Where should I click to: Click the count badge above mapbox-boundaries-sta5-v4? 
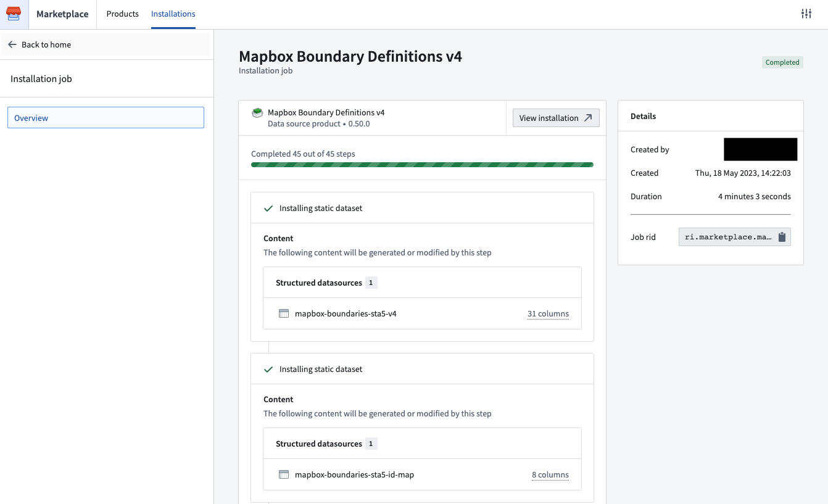coord(371,283)
